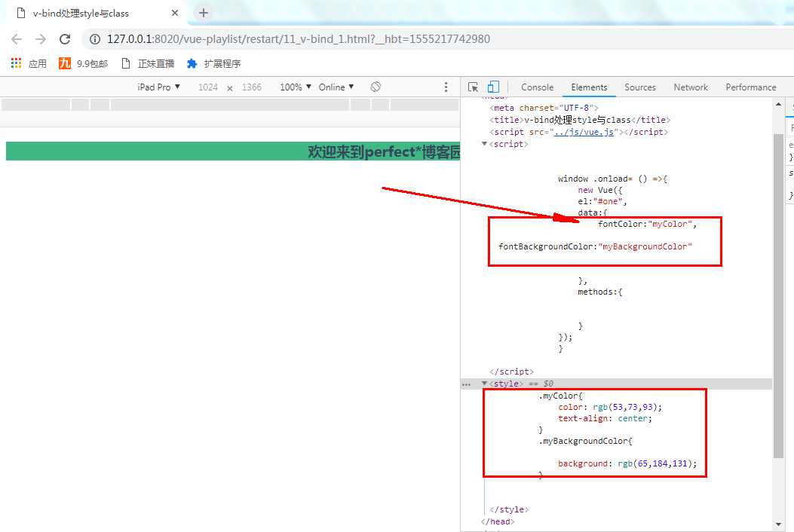Select the closing </head> tag line
The image size is (794, 532).
[x=498, y=521]
